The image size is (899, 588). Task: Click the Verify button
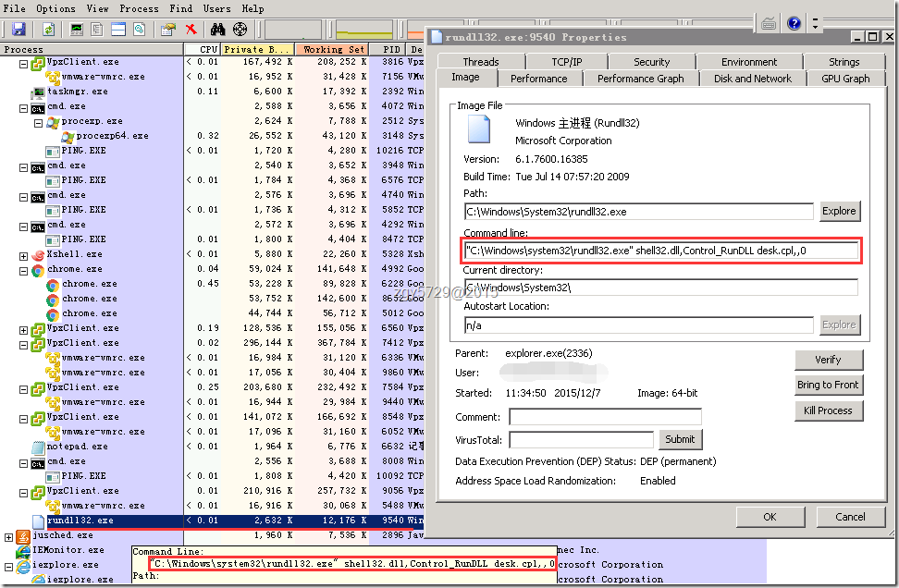[828, 360]
